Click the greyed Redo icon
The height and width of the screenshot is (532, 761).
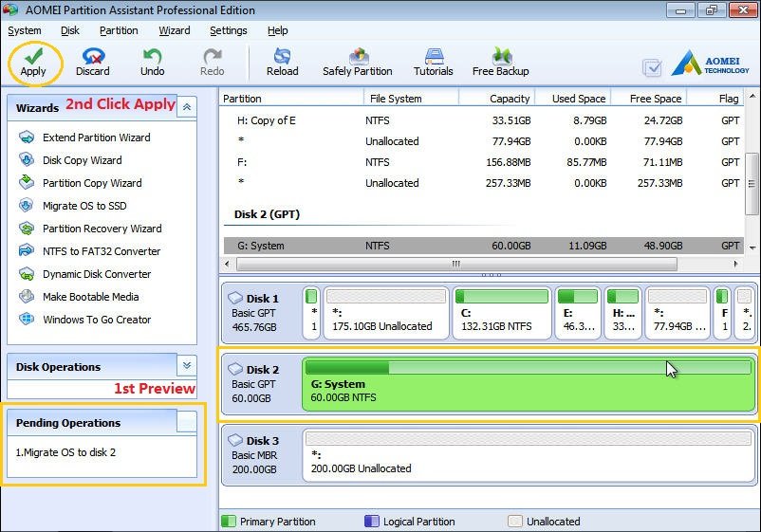(x=213, y=56)
